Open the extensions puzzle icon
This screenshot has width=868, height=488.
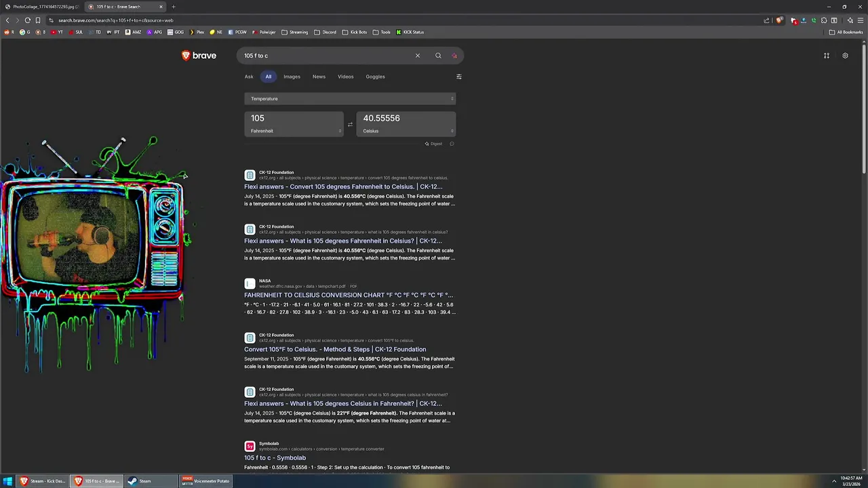coord(824,20)
